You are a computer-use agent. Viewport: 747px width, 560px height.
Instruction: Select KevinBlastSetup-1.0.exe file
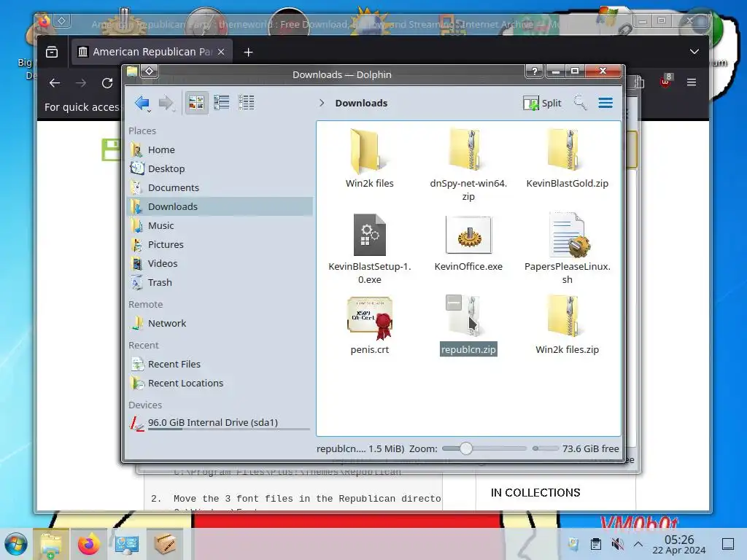point(369,249)
